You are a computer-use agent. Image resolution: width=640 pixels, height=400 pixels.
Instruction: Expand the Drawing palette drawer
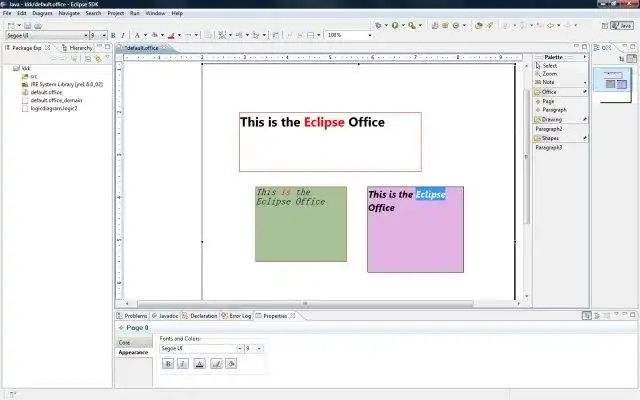(x=560, y=119)
